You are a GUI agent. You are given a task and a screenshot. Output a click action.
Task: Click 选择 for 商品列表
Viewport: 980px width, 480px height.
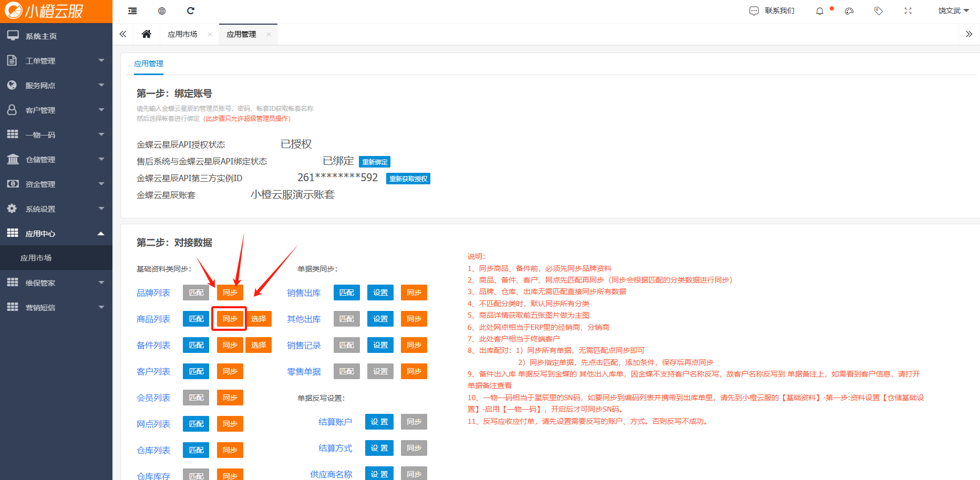coord(259,319)
